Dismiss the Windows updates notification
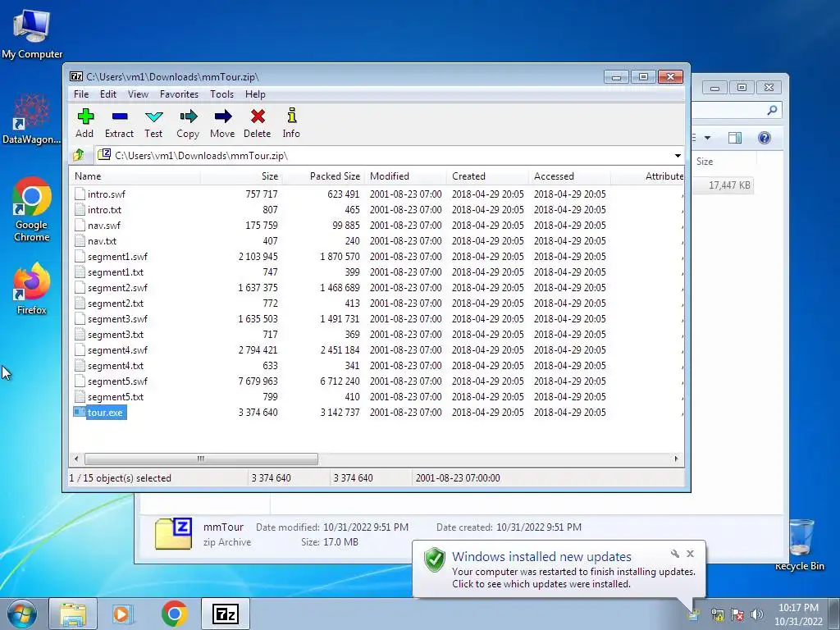The image size is (840, 630). tap(690, 554)
